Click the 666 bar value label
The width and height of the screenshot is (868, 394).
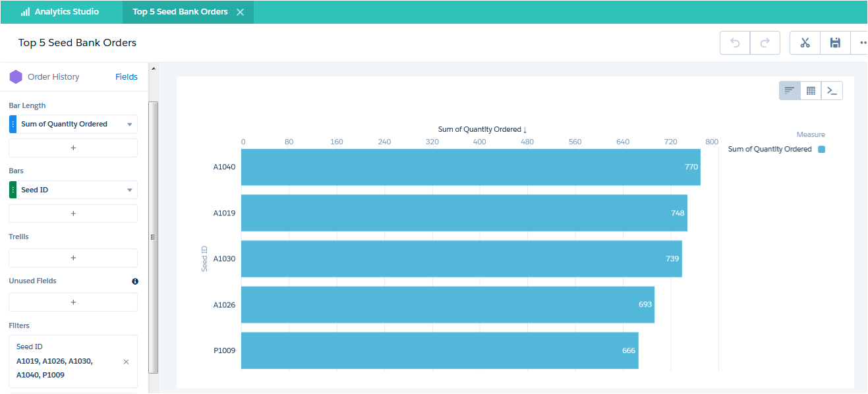(x=629, y=351)
